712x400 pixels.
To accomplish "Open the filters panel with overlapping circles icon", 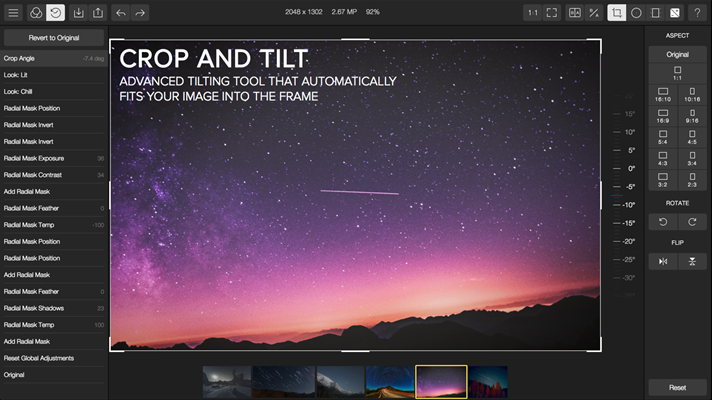I will pyautogui.click(x=36, y=13).
